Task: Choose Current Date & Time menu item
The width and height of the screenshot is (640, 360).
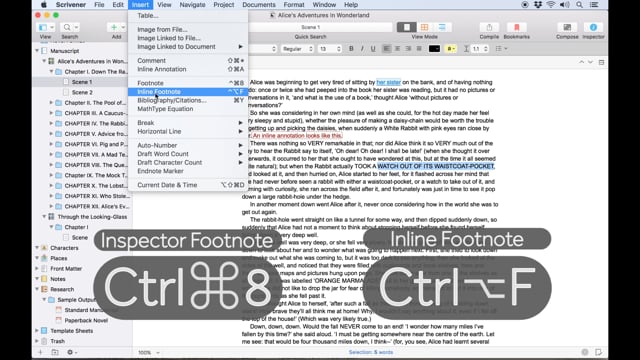Action: (x=188, y=185)
